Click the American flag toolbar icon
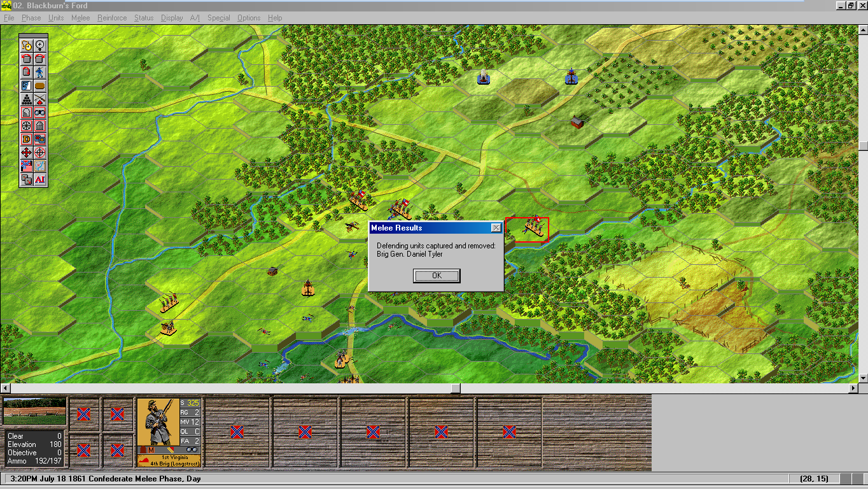This screenshot has height=489, width=868. tap(26, 166)
